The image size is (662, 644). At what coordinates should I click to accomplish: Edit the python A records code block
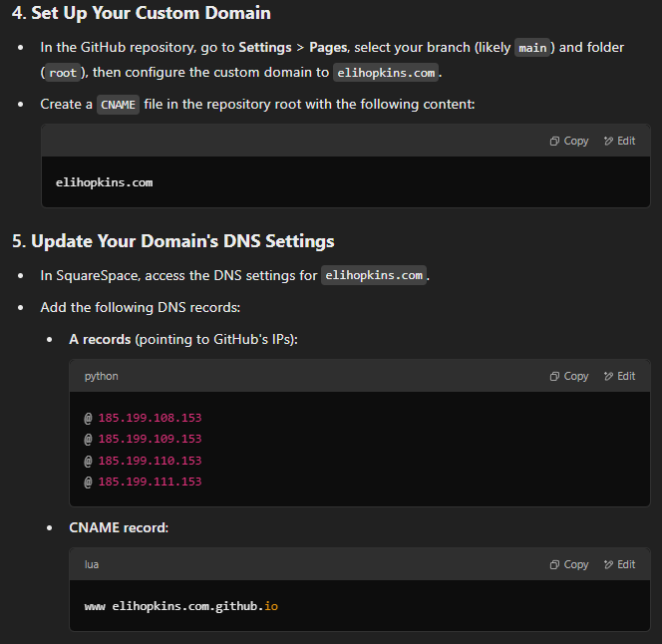[619, 376]
